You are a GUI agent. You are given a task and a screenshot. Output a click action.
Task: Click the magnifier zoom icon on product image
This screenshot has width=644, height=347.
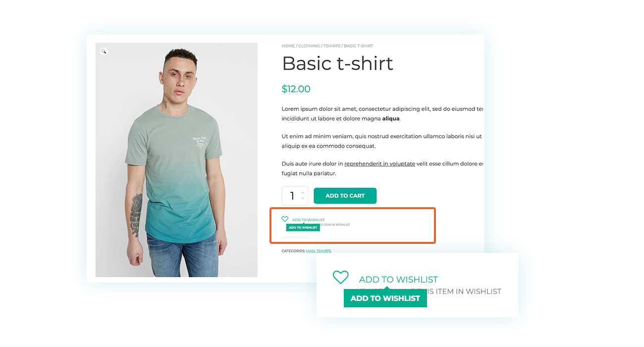[x=104, y=51]
